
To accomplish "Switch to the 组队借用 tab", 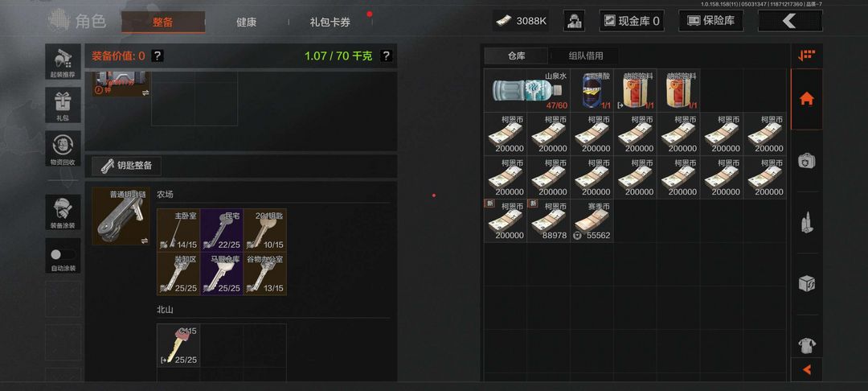I will click(x=586, y=56).
